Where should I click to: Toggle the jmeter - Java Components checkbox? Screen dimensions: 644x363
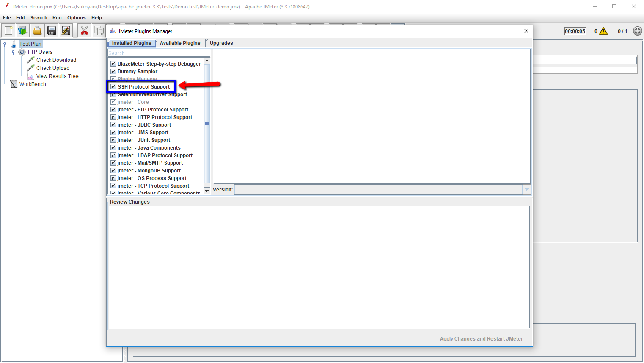[x=113, y=148]
